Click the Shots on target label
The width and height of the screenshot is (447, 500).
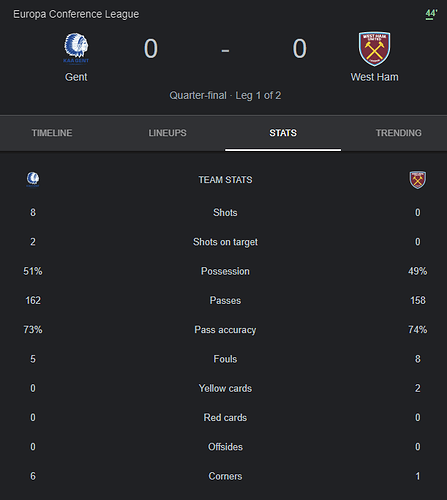pyautogui.click(x=225, y=242)
